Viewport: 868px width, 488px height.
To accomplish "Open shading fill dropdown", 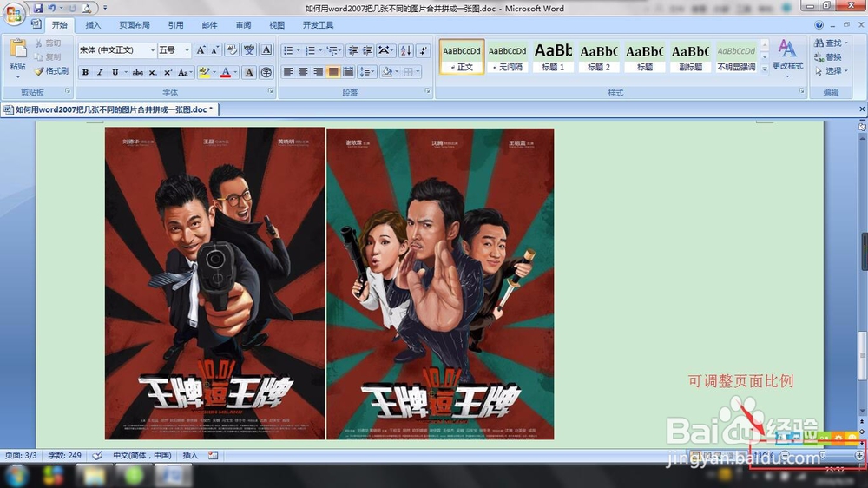I will (397, 71).
